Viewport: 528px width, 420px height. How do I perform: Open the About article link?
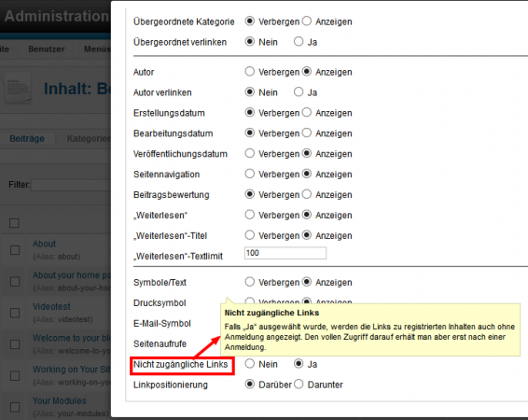point(44,244)
